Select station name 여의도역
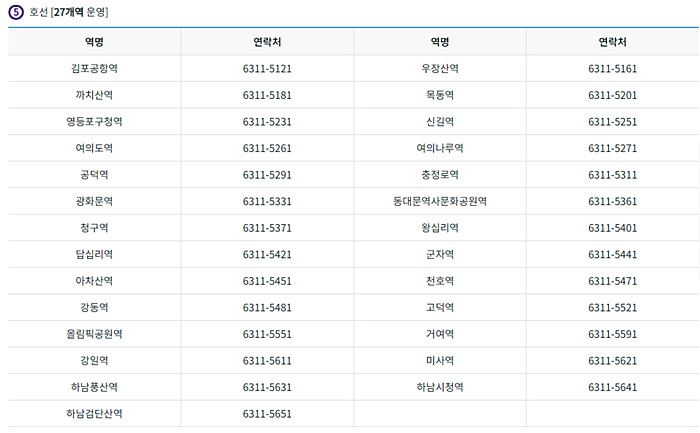The image size is (700, 433). [x=94, y=148]
